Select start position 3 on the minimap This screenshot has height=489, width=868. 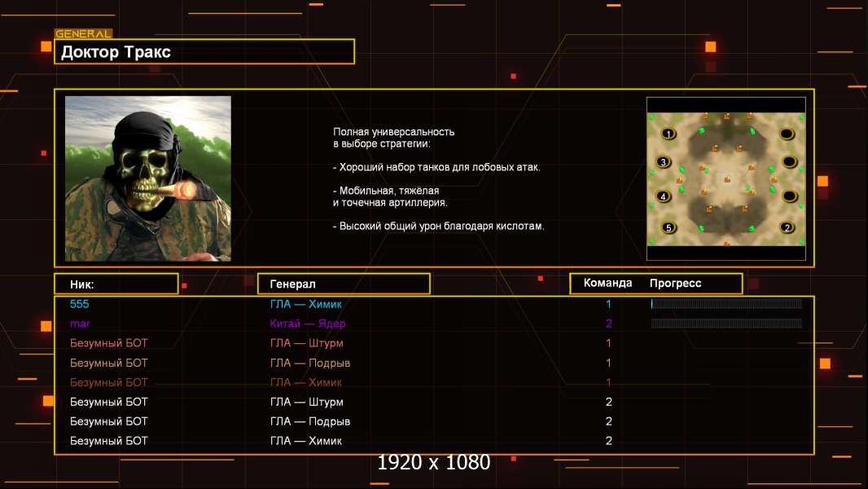click(x=663, y=162)
